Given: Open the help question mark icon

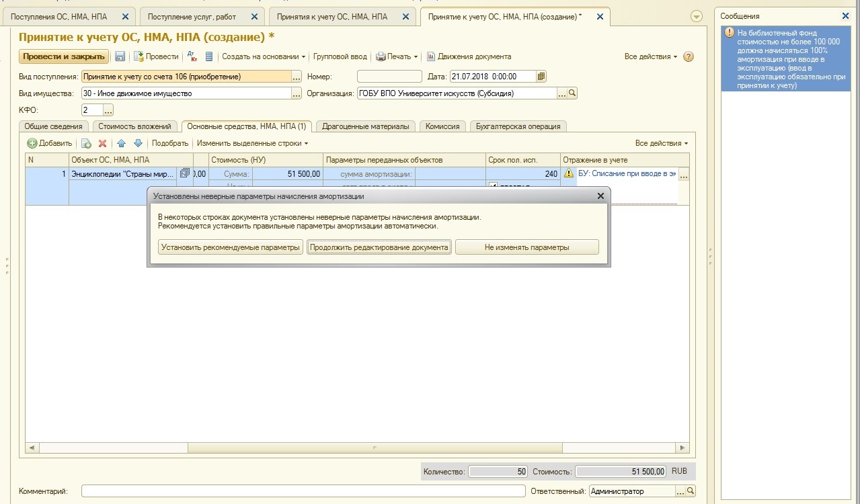Looking at the screenshot, I should (689, 57).
